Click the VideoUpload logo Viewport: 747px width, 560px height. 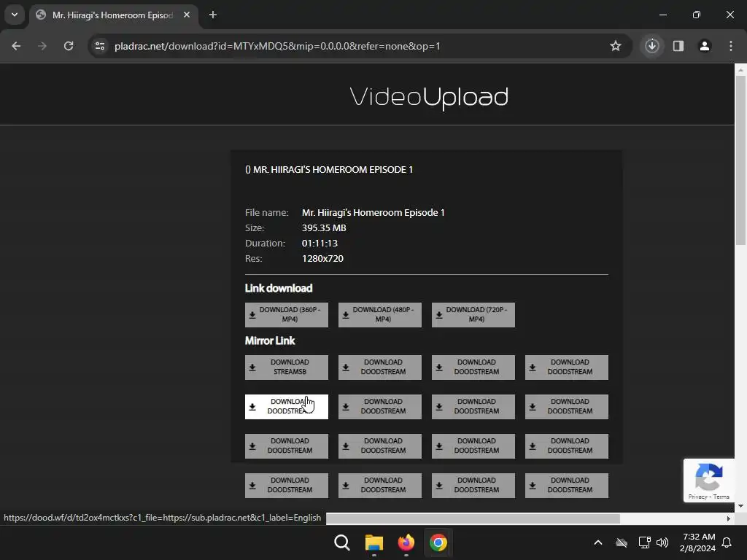point(429,98)
